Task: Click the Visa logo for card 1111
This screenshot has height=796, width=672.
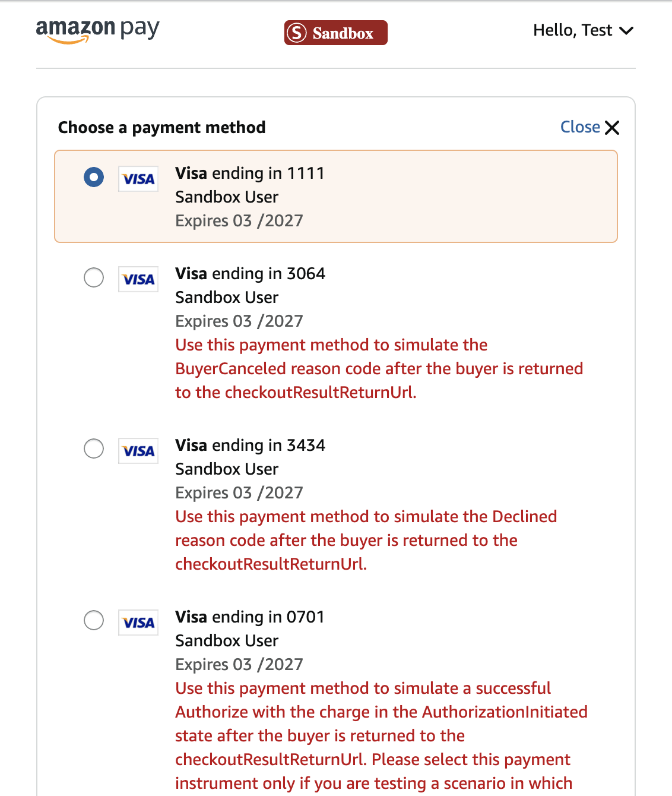Action: pyautogui.click(x=138, y=179)
